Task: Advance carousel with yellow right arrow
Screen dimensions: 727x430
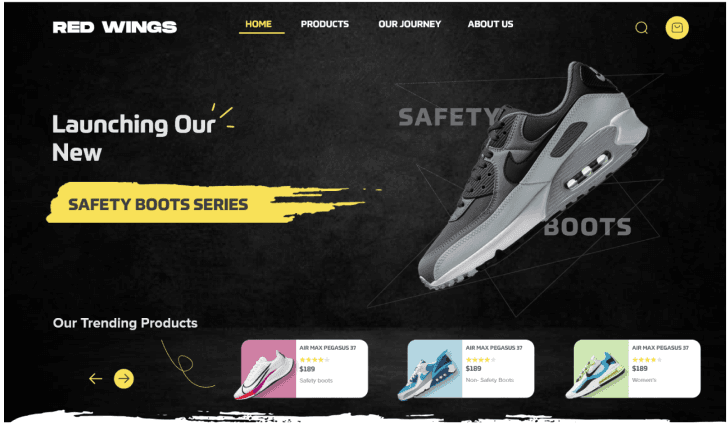Action: click(124, 379)
